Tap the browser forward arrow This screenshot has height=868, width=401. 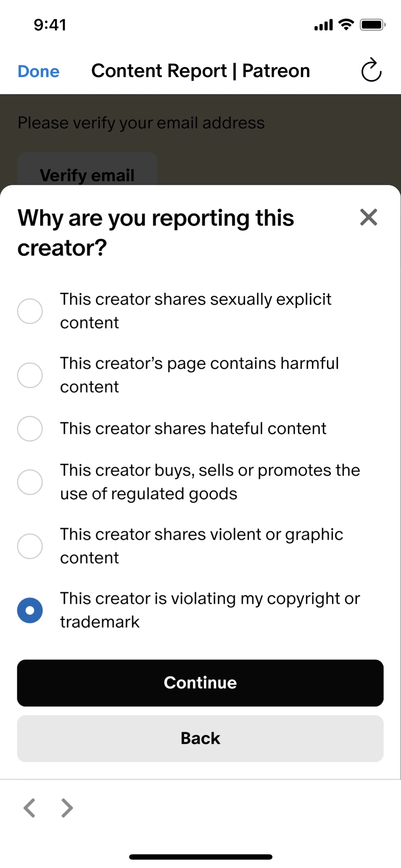coord(67,808)
